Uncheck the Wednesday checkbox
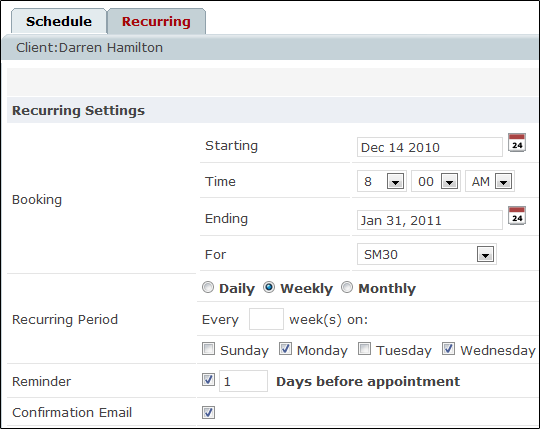This screenshot has width=540, height=429. click(x=448, y=348)
